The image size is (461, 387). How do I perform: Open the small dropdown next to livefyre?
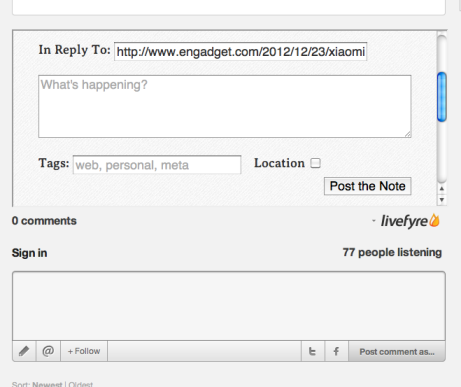tap(374, 221)
